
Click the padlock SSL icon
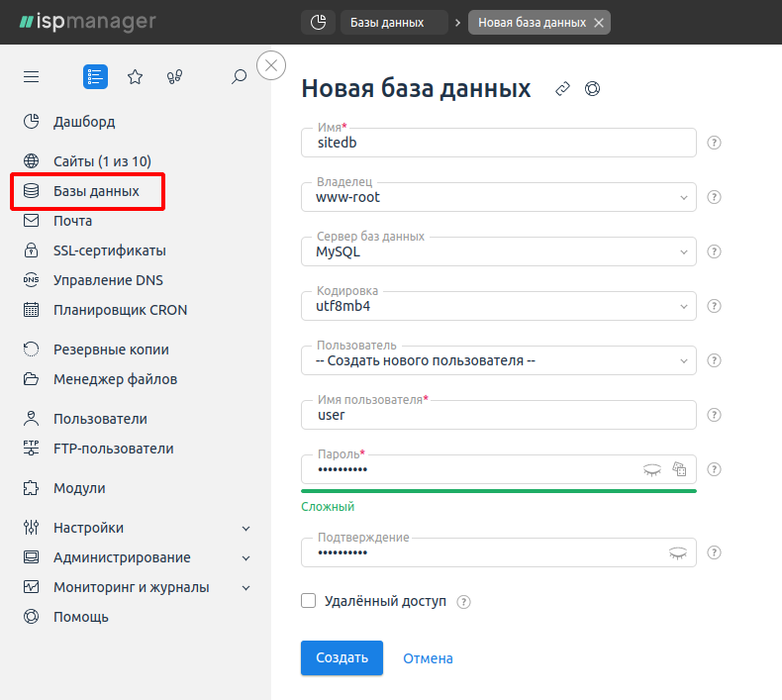(31, 250)
